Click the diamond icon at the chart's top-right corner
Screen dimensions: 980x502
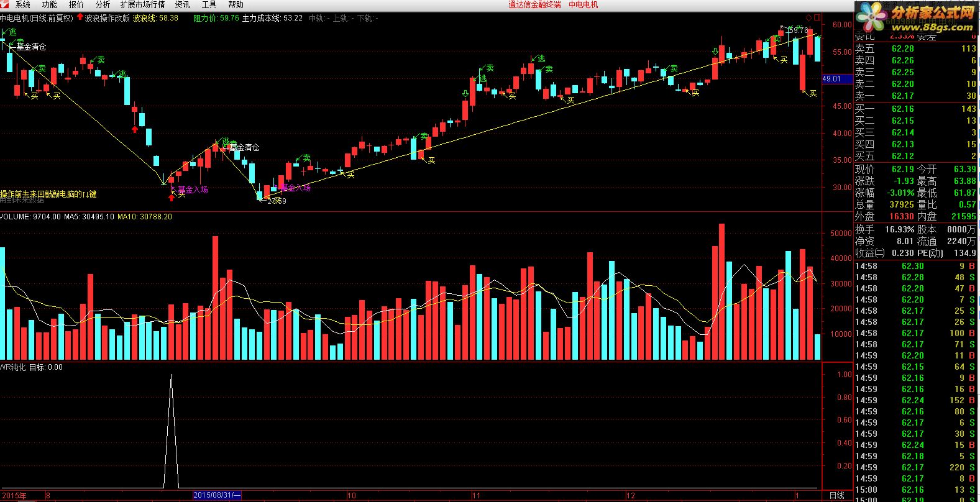click(808, 17)
